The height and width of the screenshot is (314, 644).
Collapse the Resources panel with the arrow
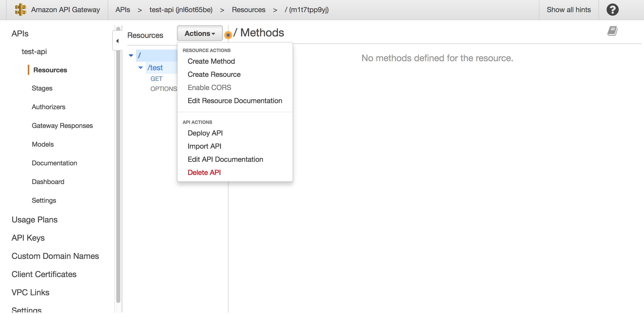[x=117, y=41]
